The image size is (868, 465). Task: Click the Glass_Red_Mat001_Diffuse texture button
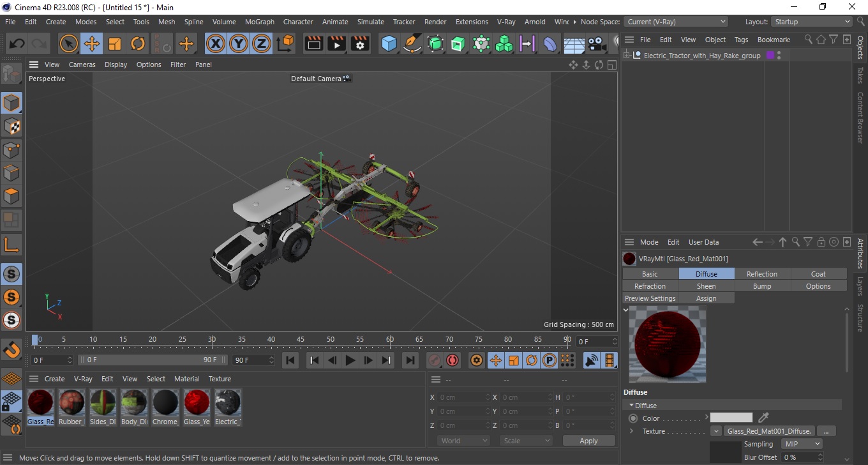tap(769, 431)
